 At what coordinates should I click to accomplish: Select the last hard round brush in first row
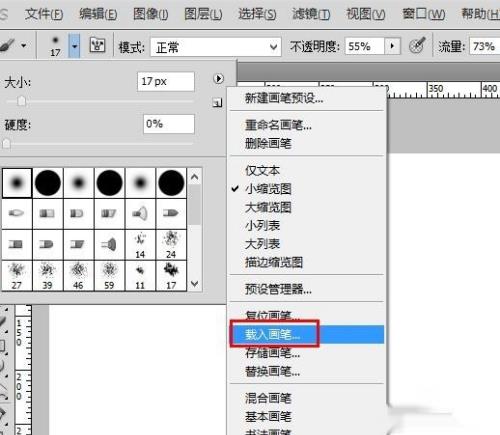171,183
